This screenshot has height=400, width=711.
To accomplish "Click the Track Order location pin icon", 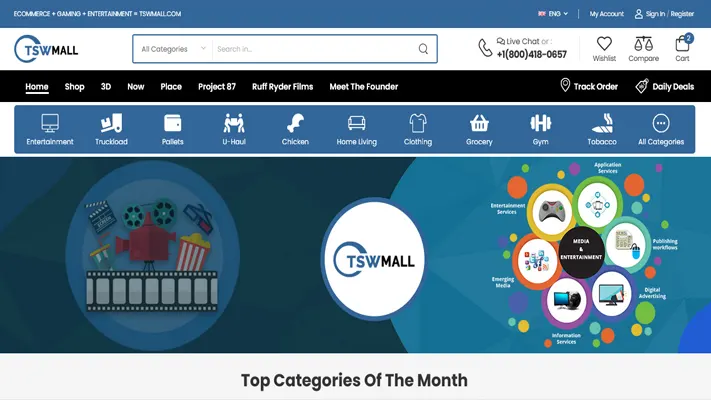I will (565, 85).
